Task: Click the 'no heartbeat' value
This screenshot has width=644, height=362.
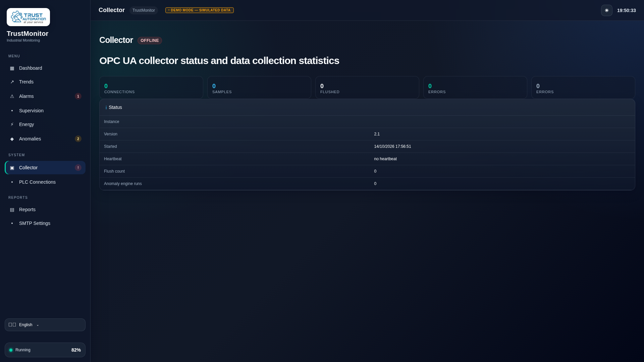Action: click(x=385, y=159)
